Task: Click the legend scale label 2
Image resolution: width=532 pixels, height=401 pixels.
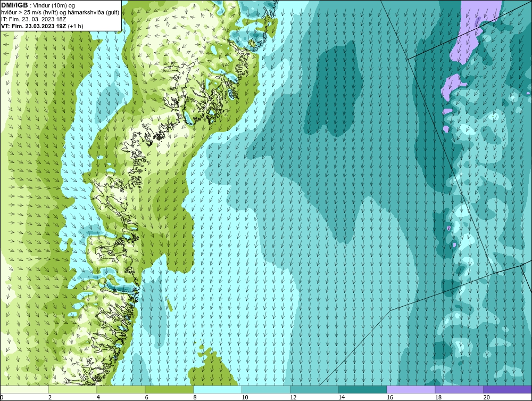Action: click(x=50, y=397)
